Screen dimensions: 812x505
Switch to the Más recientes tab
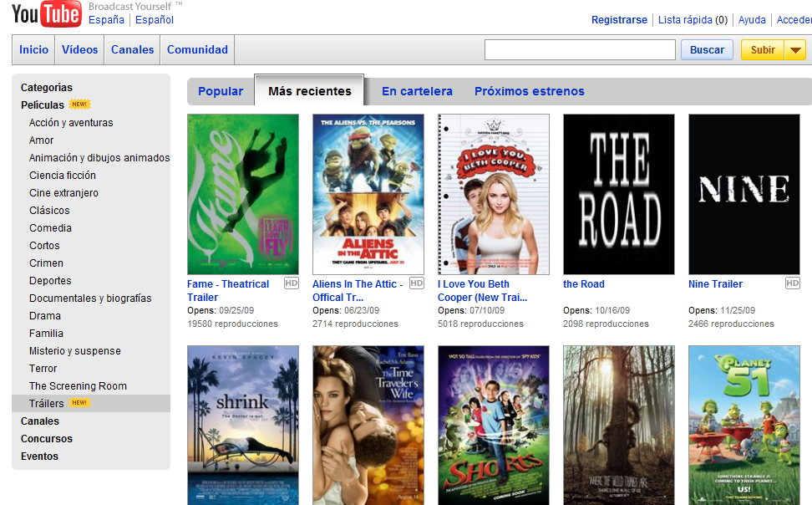(309, 90)
